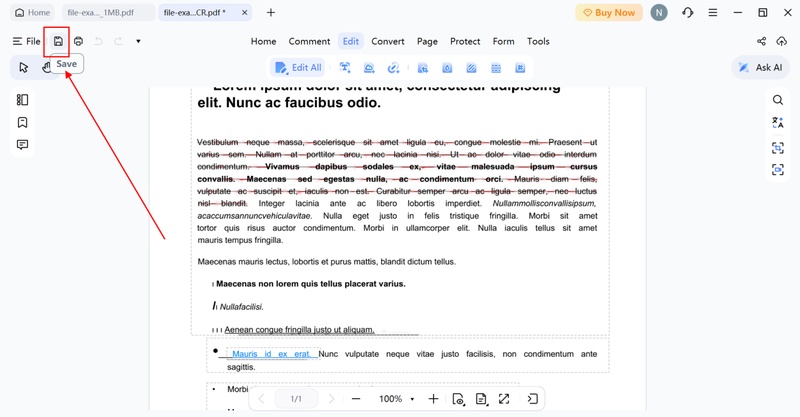Click the italic text 'Nullafacilisi.'
The image size is (800, 417).
pyautogui.click(x=242, y=307)
